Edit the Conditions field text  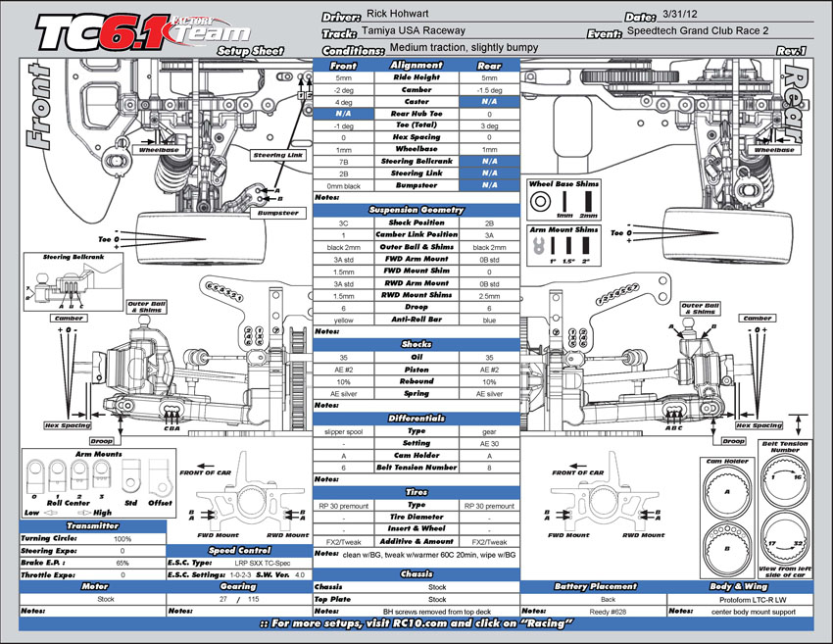pos(464,48)
